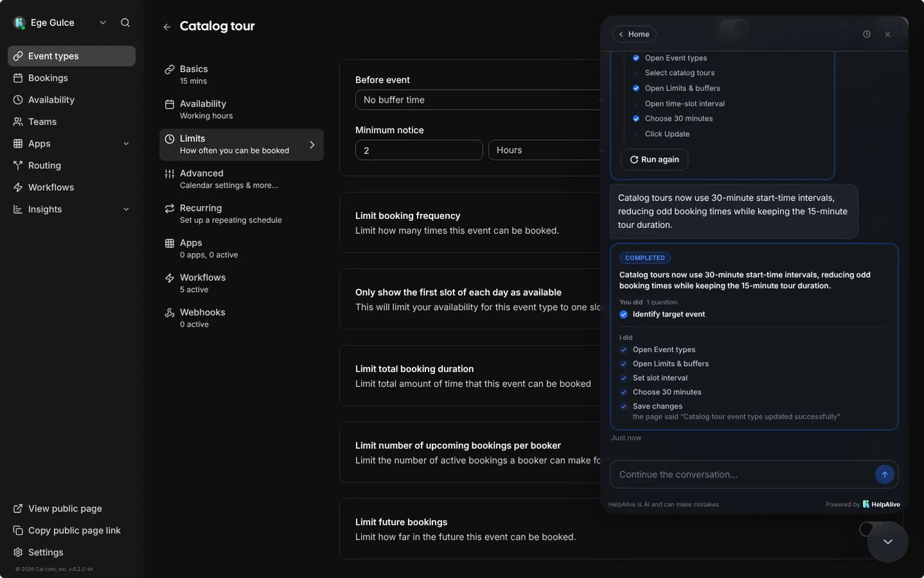Open the Recurring tab
This screenshot has height=578, width=924.
tap(241, 213)
